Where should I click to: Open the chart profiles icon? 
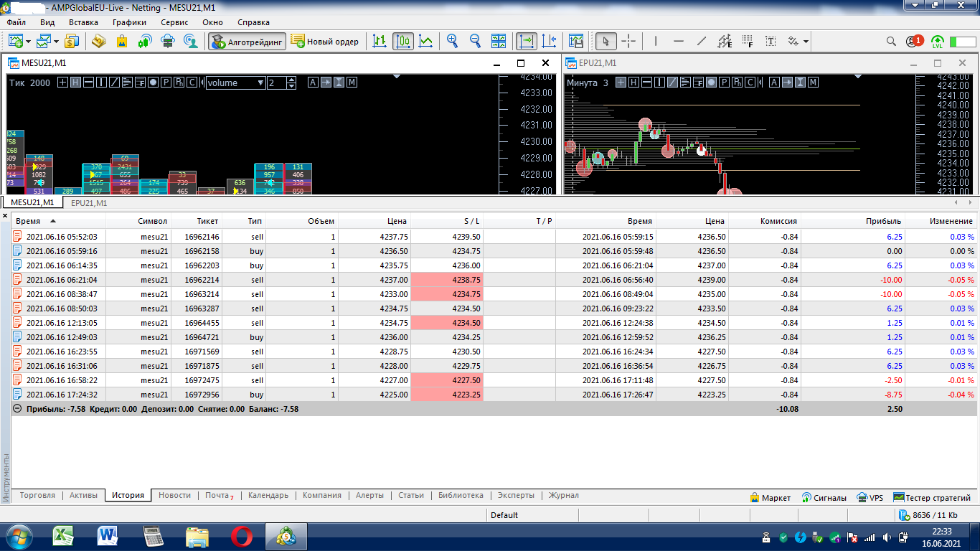point(44,41)
